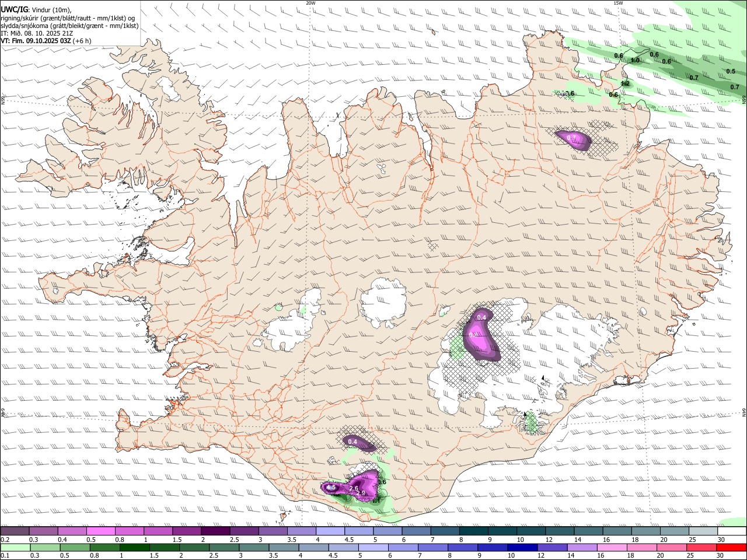Click the '1.0' value over northeast sea
The width and height of the screenshot is (747, 560).
636,60
